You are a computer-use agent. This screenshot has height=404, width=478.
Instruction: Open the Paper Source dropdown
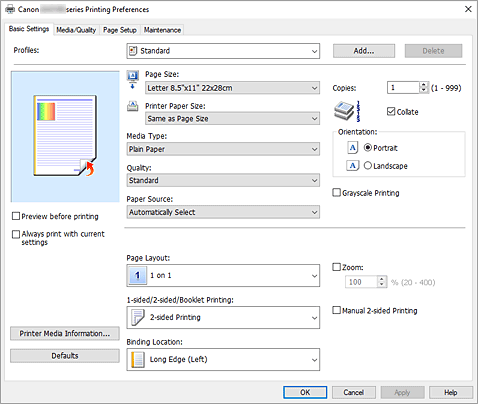tap(223, 212)
